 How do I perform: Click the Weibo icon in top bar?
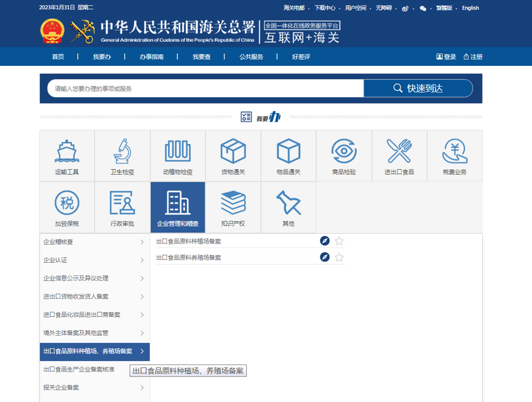404,8
